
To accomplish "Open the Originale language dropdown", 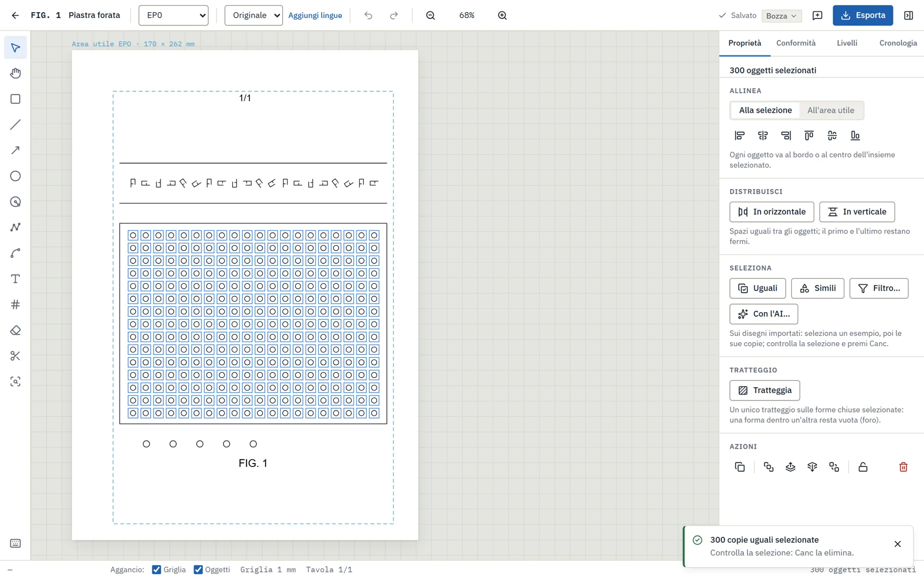I will [254, 16].
